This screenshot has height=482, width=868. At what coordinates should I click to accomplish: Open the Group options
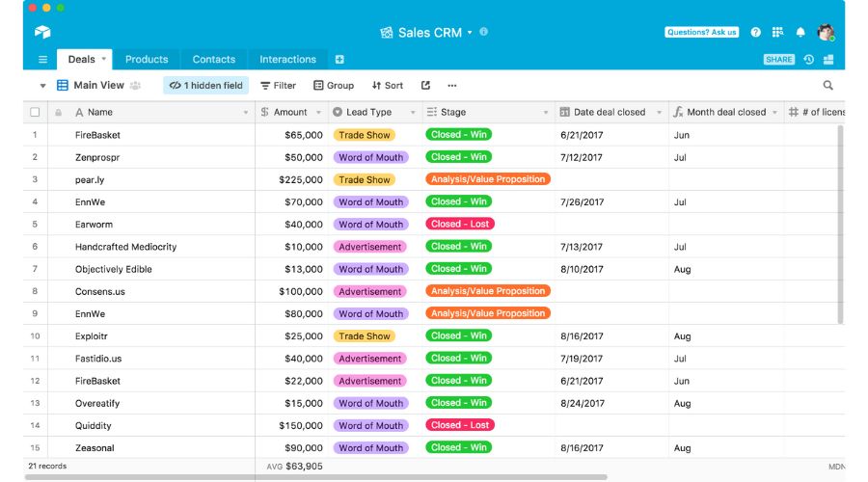pos(334,85)
